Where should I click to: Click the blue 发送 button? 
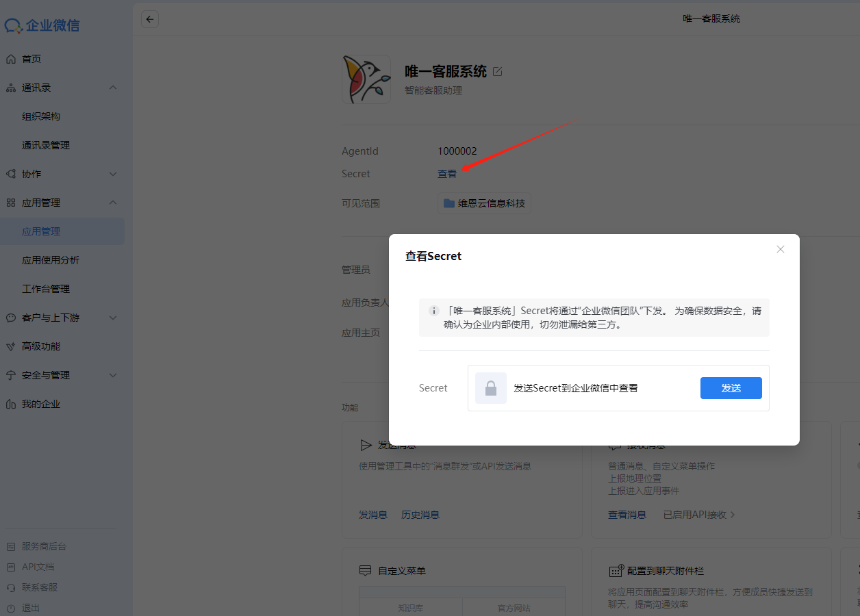pos(731,388)
